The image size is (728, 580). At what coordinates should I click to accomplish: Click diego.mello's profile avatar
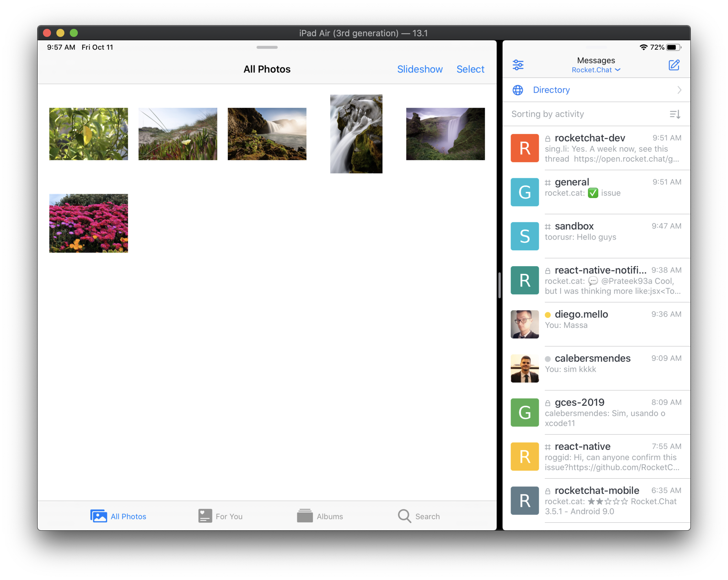pos(524,324)
